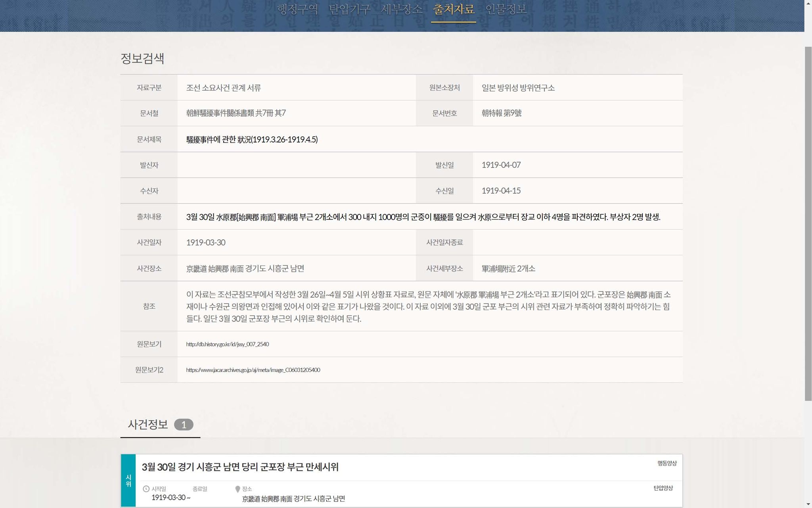This screenshot has width=812, height=508.
Task: Click the 정보검색 section heading
Action: tap(142, 58)
